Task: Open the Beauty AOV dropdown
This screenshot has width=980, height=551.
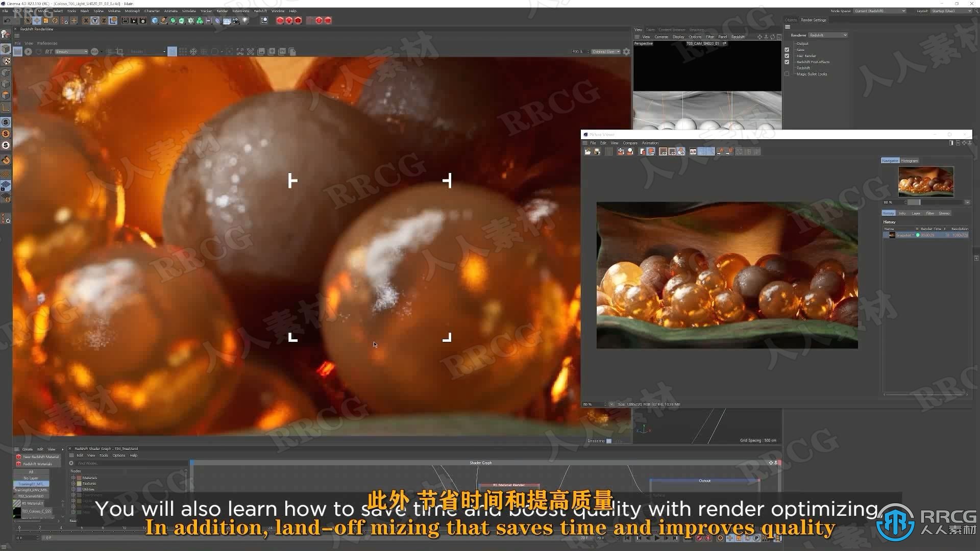Action: pyautogui.click(x=71, y=52)
